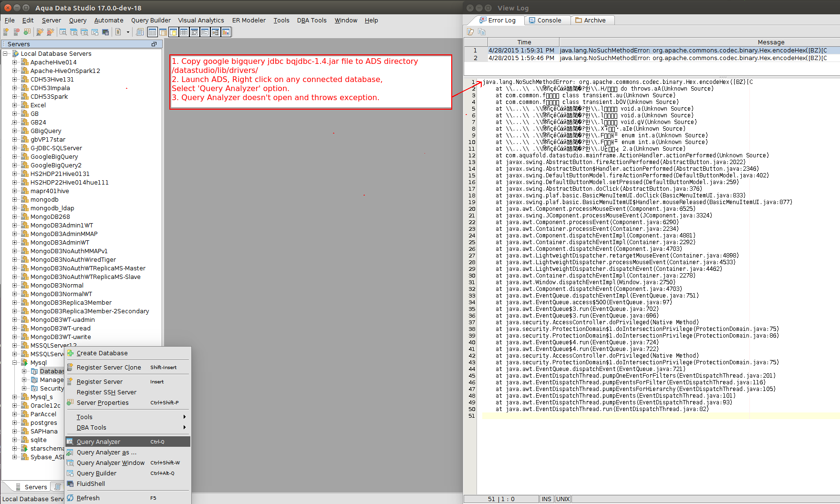Image resolution: width=840 pixels, height=504 pixels.
Task: Select the Excel server entry
Action: coord(38,105)
